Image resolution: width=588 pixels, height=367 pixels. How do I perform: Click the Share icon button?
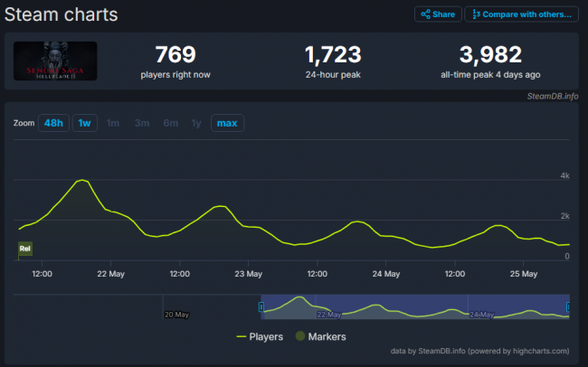(x=438, y=14)
